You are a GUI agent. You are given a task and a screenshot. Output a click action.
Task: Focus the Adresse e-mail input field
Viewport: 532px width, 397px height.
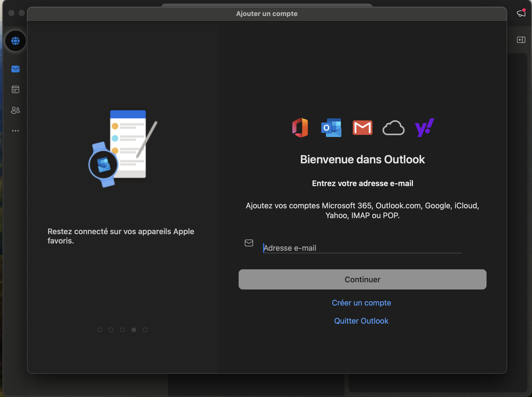coord(362,248)
